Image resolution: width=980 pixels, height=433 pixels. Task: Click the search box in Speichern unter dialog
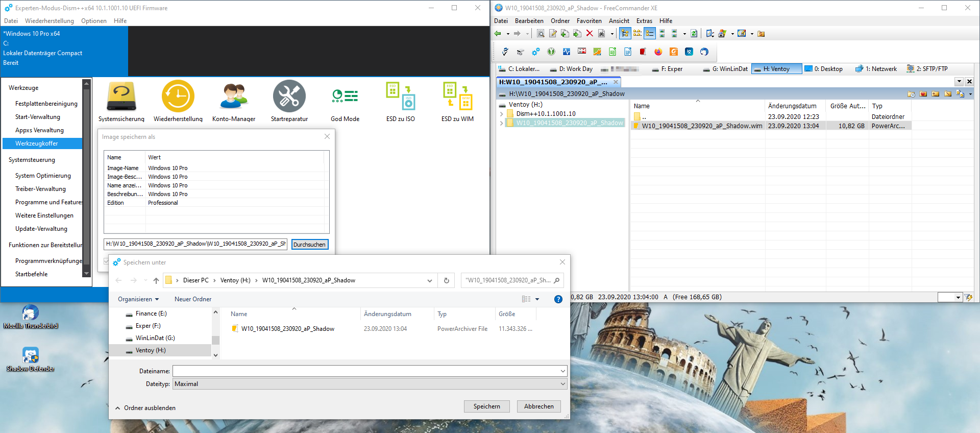tap(512, 280)
